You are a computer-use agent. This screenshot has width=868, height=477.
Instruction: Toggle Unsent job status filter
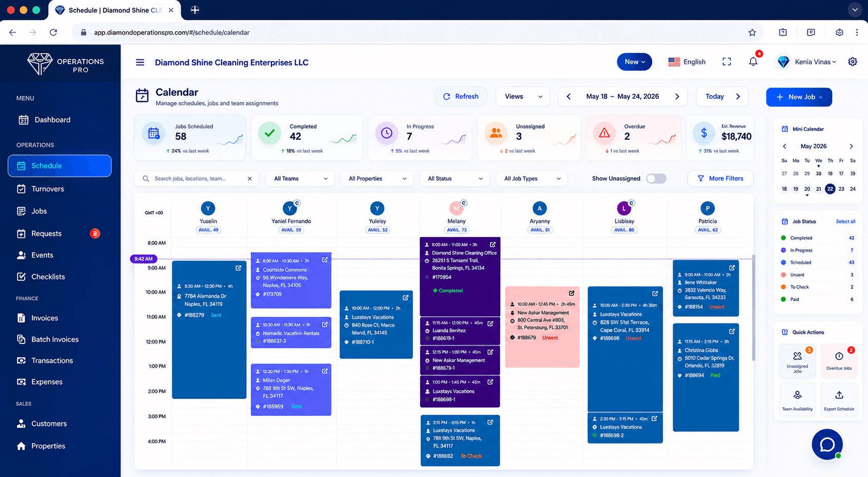pyautogui.click(x=817, y=275)
